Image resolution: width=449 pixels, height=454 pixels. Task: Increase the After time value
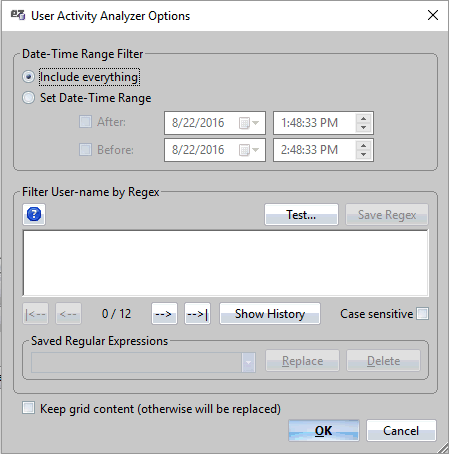click(363, 119)
